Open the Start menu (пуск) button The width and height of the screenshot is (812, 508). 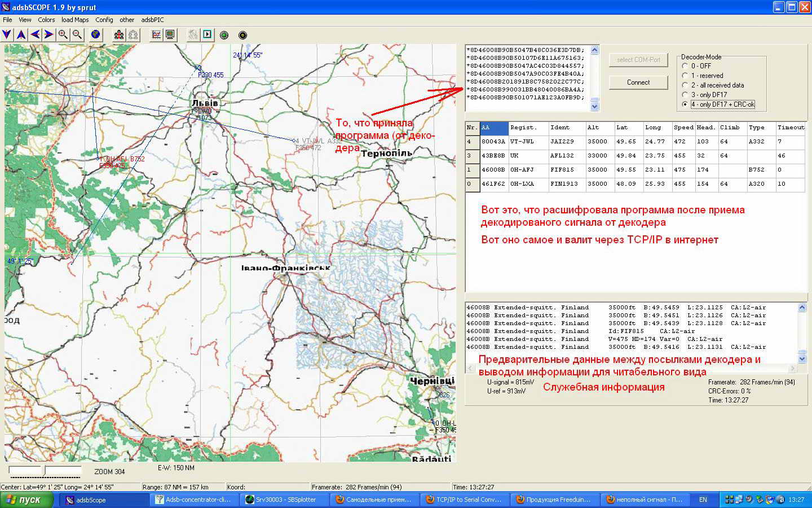pos(27,500)
